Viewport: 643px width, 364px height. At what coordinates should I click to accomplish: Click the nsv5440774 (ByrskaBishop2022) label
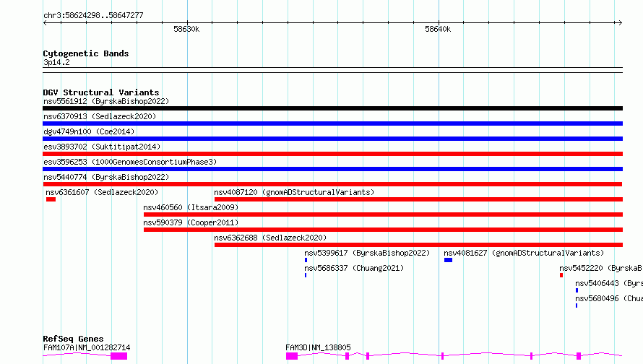106,177
